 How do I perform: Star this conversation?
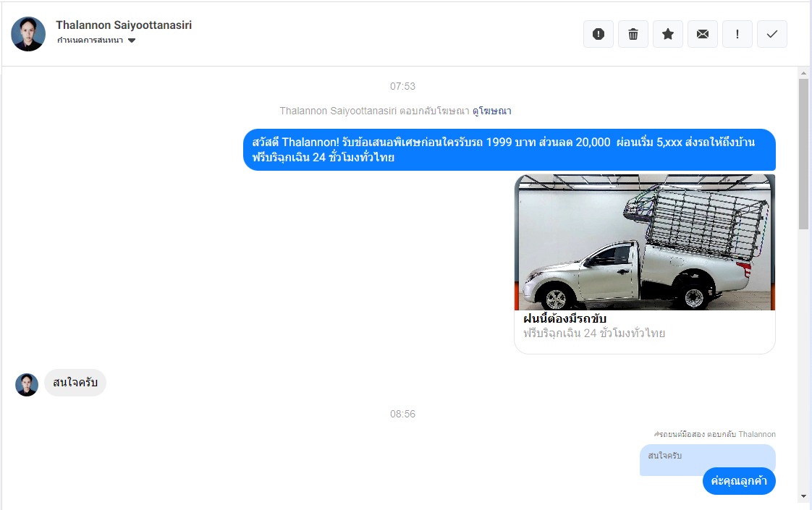coord(667,34)
